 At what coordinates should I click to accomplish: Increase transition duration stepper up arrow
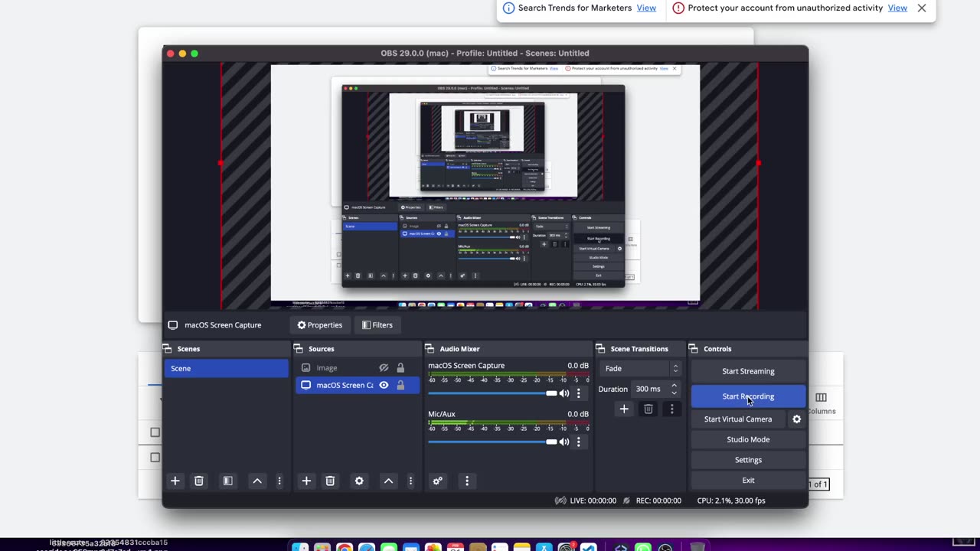(674, 385)
